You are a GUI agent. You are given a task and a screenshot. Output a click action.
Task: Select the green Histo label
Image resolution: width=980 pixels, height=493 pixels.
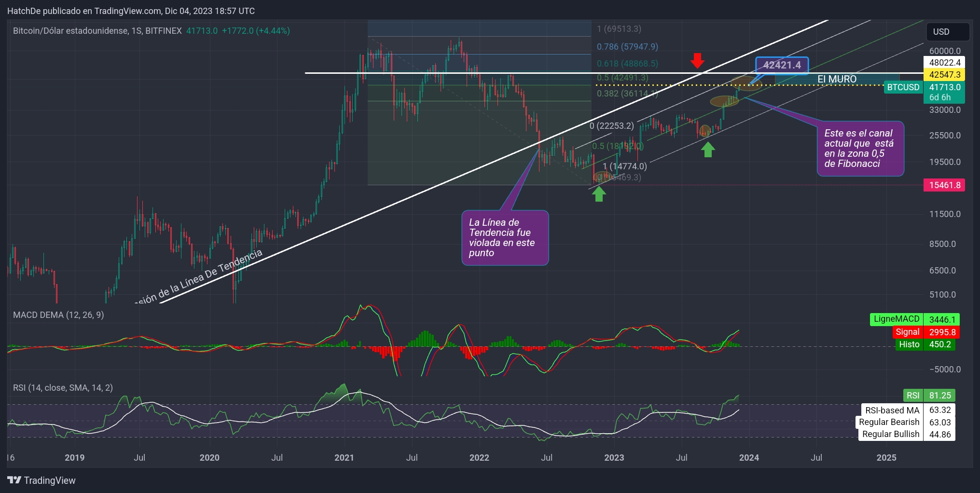coord(909,344)
